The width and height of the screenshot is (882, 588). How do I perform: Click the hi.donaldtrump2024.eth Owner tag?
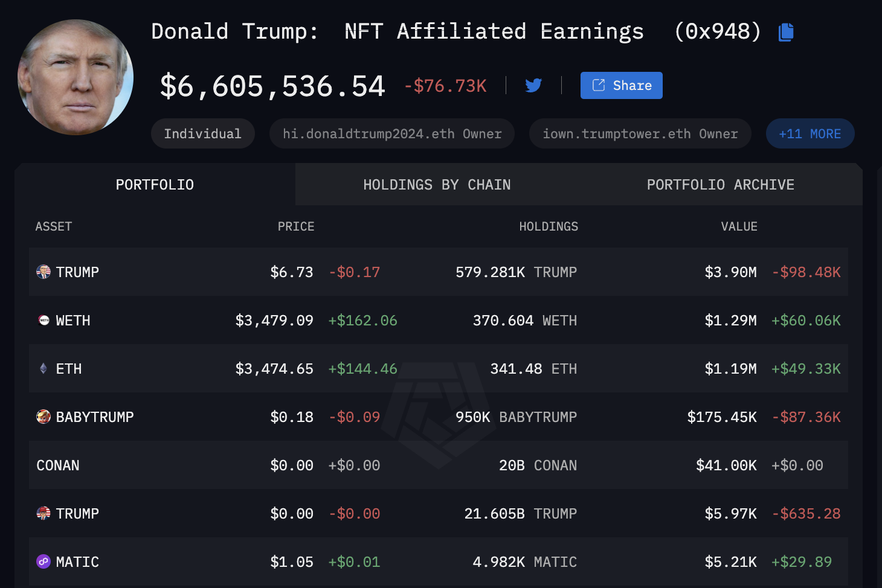click(392, 133)
